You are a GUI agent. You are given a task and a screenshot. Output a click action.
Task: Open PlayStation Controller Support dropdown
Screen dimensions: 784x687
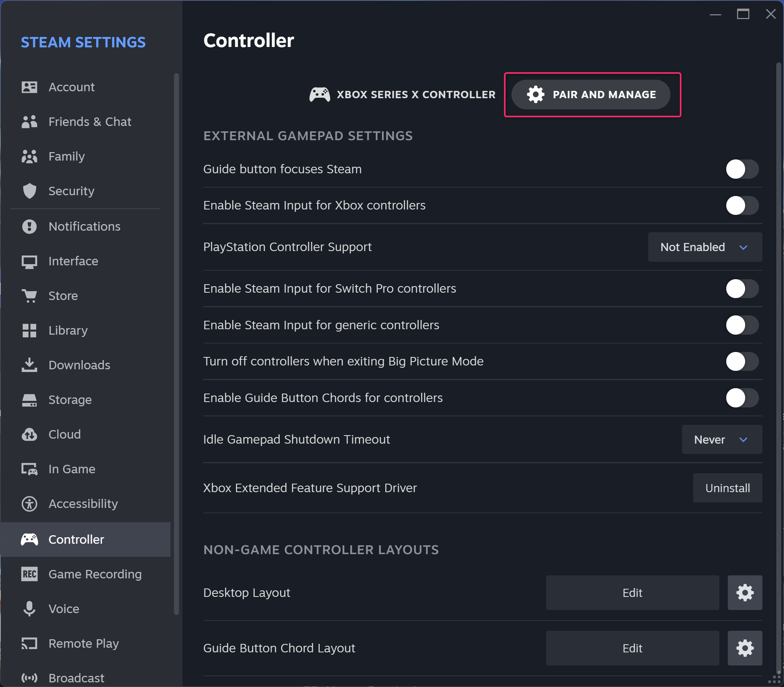tap(705, 247)
